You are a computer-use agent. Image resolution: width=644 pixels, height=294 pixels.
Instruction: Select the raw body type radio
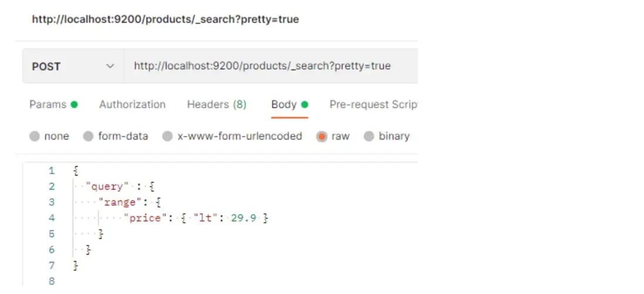pyautogui.click(x=321, y=136)
